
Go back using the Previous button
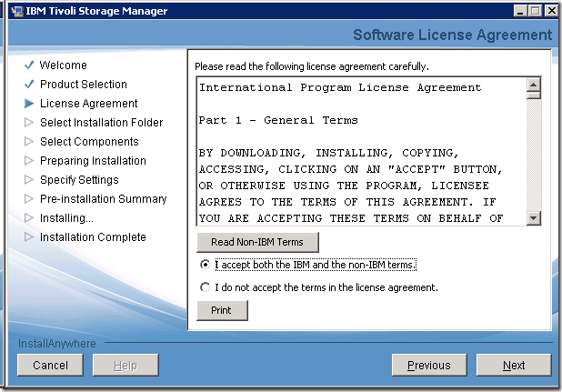click(428, 365)
